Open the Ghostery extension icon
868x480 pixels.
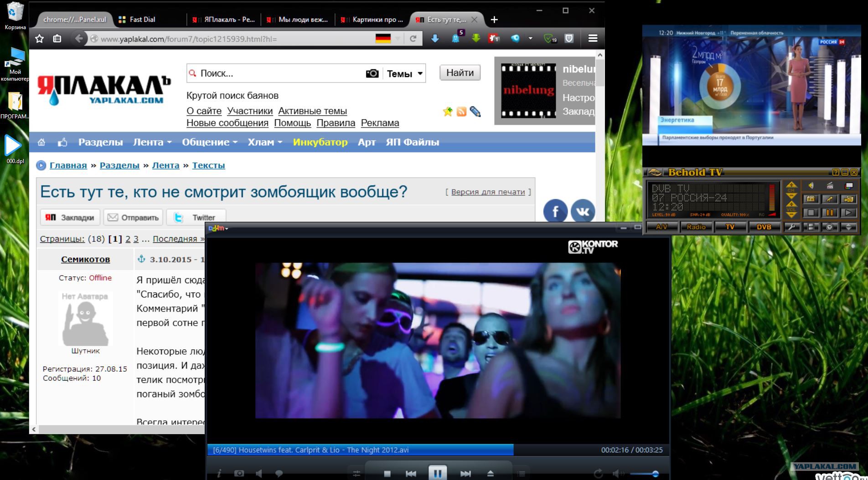(456, 37)
